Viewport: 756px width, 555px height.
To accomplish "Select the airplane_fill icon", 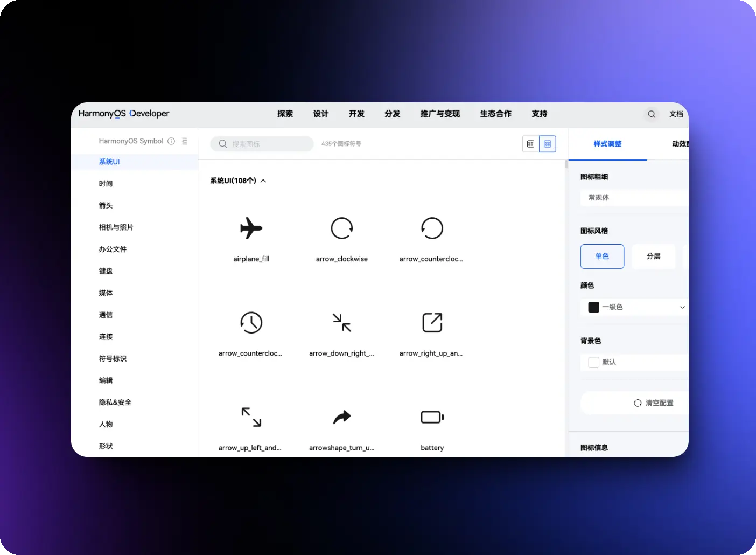I will [x=251, y=228].
